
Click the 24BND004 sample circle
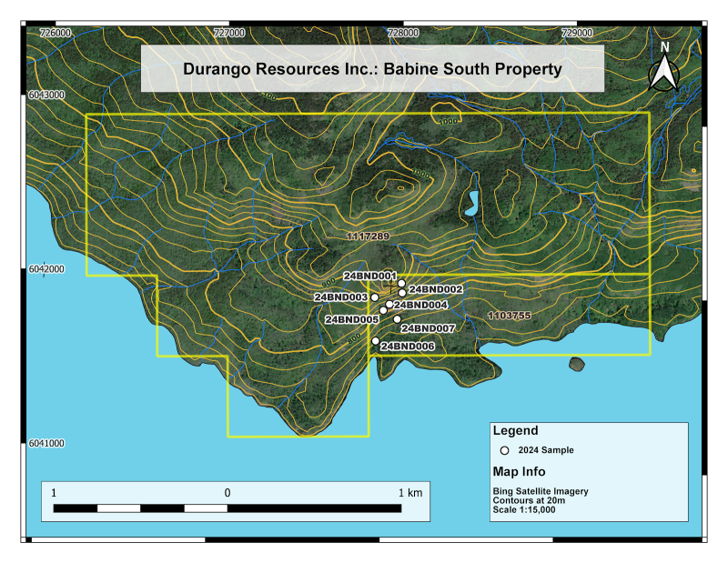coord(389,304)
